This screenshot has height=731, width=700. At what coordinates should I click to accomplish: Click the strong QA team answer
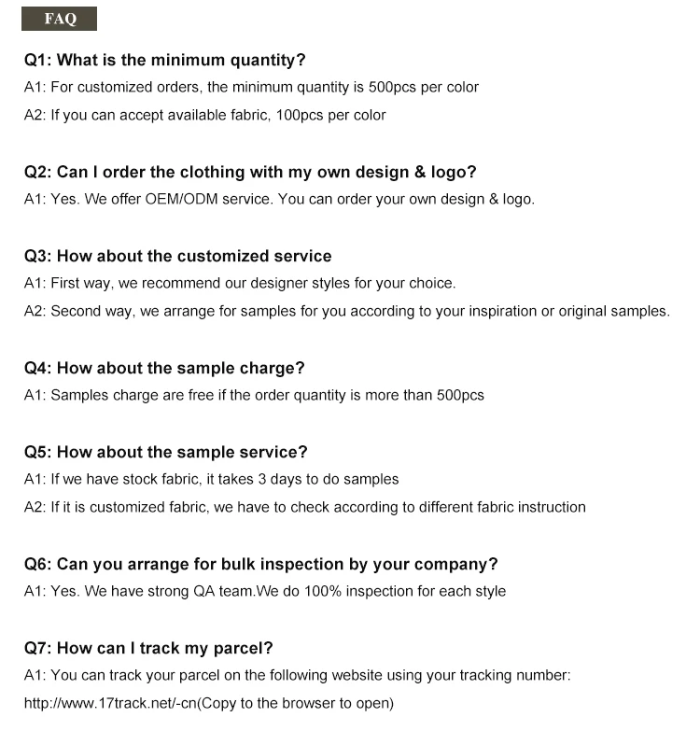coord(264,591)
